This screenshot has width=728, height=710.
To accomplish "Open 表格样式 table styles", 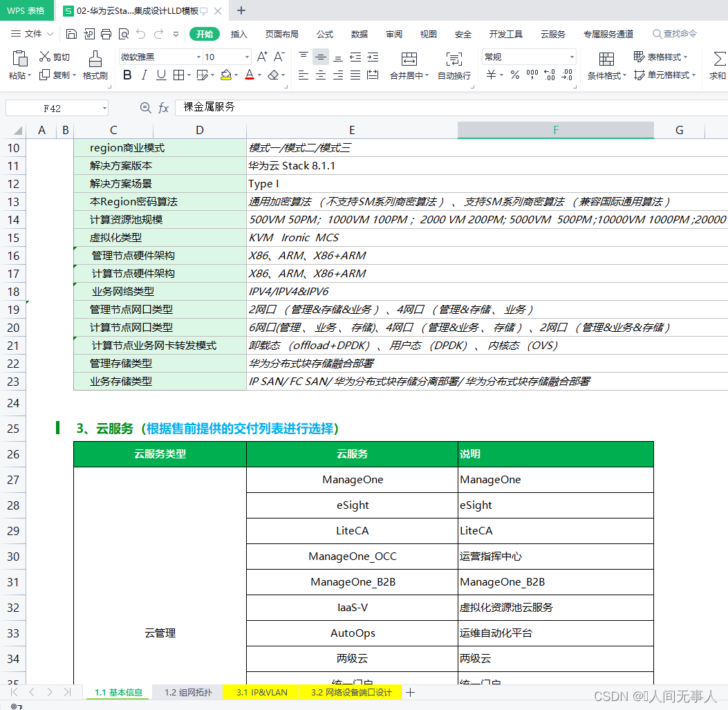I will (x=661, y=57).
